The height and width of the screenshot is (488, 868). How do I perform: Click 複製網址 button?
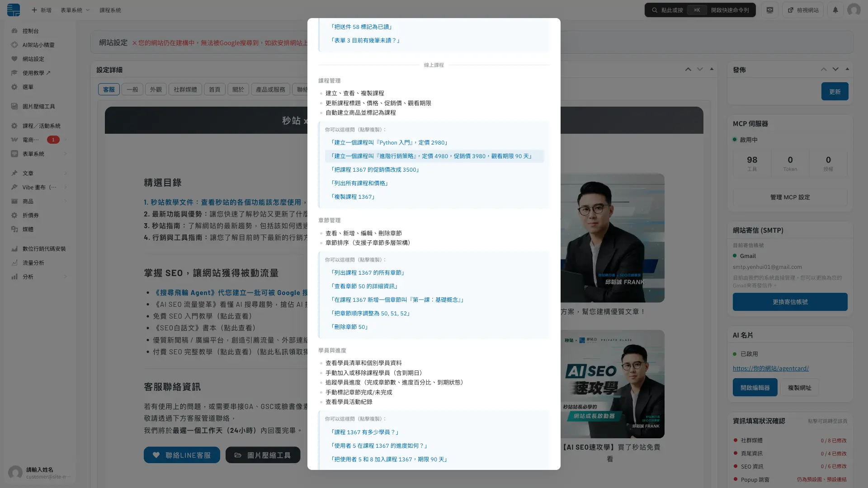point(799,387)
